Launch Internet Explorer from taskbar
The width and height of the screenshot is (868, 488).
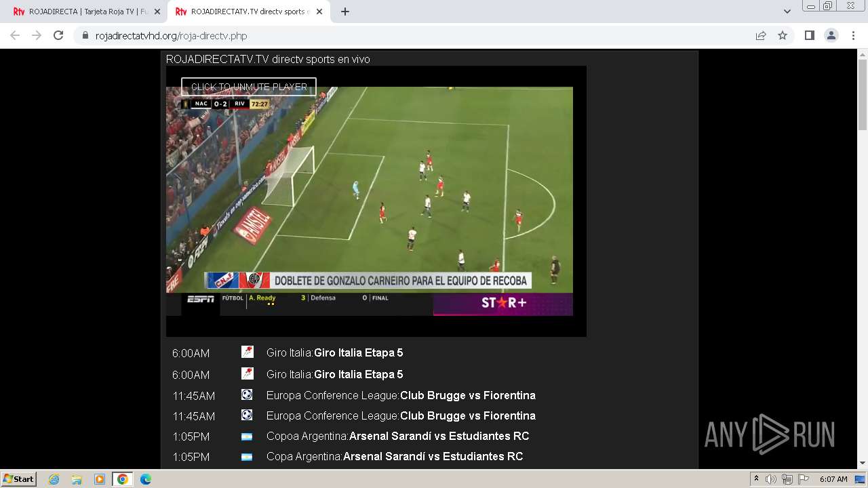coord(54,479)
